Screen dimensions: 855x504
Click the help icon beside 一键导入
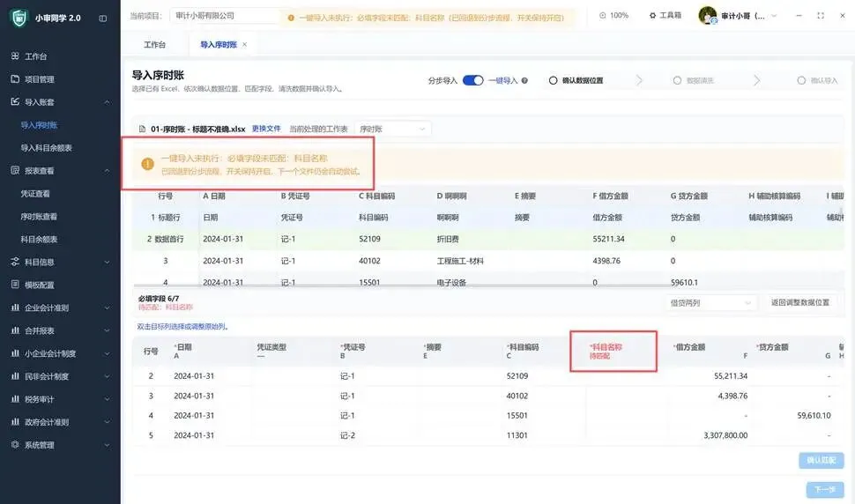point(524,81)
